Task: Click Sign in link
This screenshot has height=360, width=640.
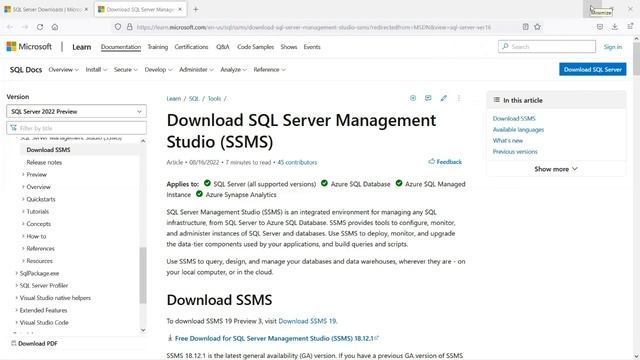Action: 613,47
